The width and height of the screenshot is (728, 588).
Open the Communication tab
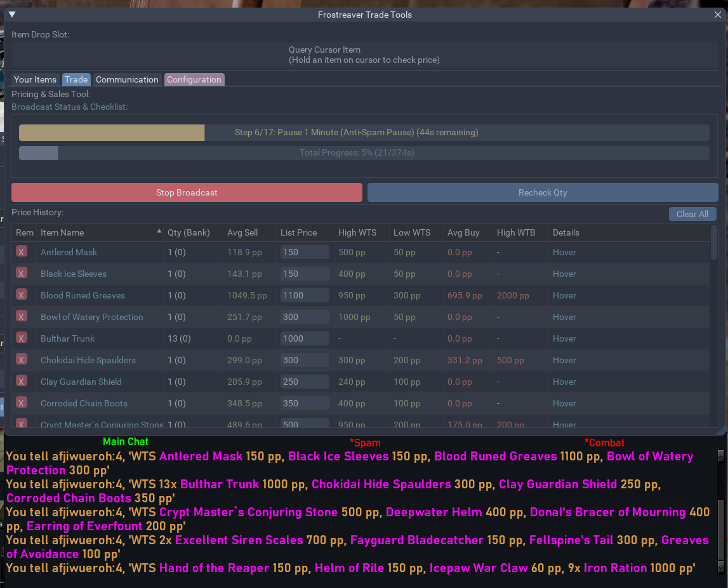[127, 79]
